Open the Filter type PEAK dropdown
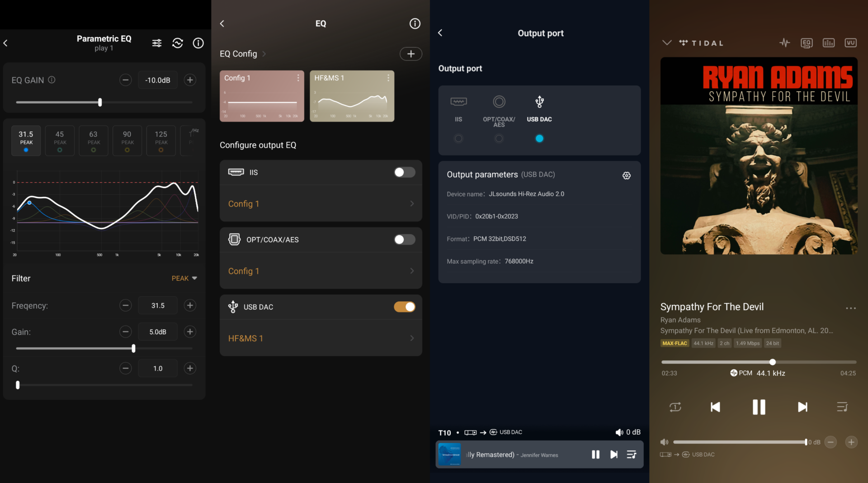Viewport: 868px width, 483px height. [184, 278]
